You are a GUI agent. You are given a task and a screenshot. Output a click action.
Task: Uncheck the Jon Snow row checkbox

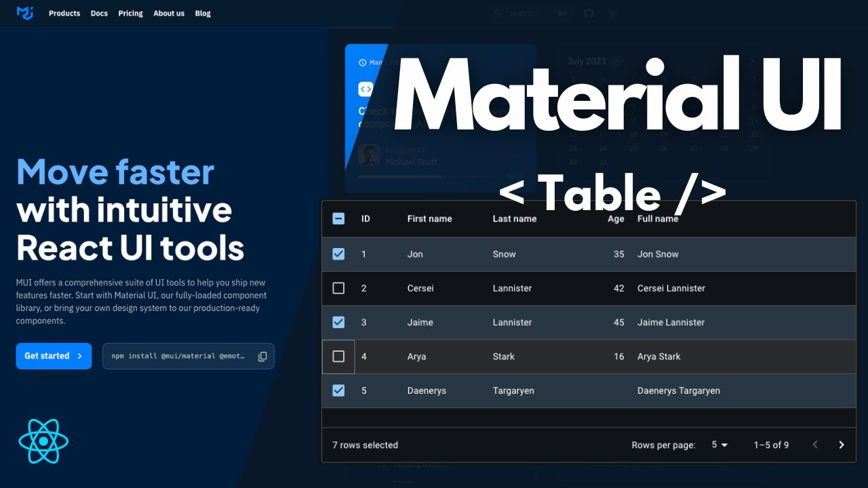[x=338, y=254]
